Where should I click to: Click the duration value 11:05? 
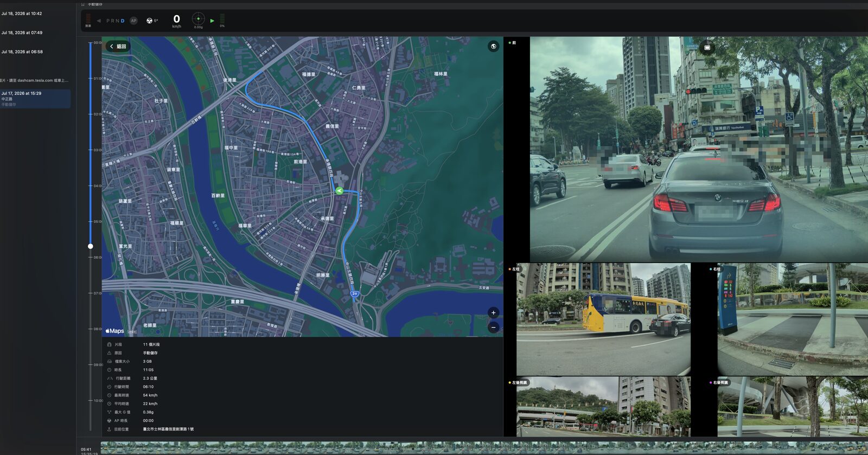(148, 370)
